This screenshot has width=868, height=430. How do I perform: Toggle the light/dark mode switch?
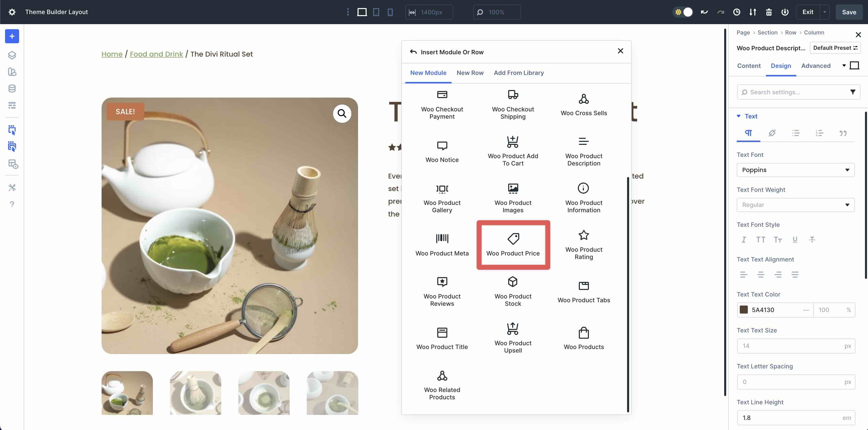[683, 12]
